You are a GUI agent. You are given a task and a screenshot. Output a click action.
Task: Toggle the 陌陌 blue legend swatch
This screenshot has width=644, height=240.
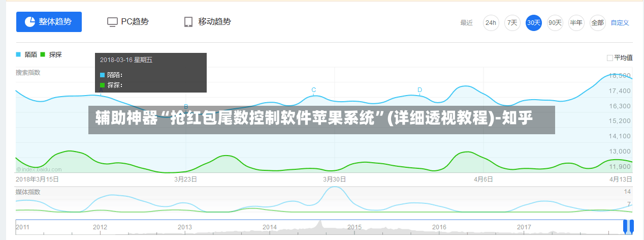18,54
